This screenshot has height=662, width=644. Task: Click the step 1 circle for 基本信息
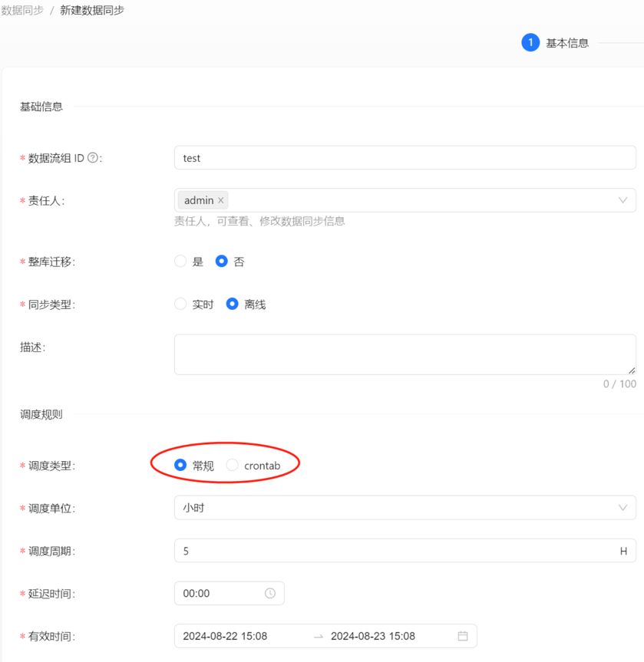[x=530, y=43]
